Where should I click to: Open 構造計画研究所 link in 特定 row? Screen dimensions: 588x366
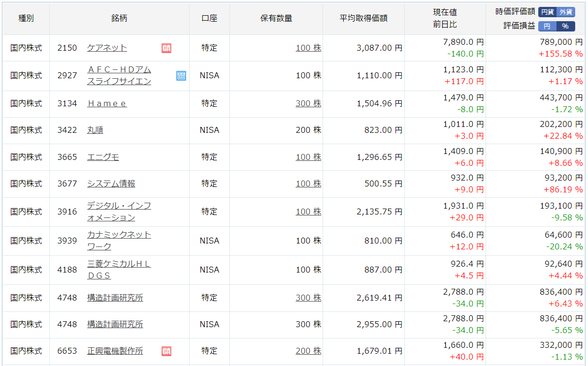tap(115, 298)
